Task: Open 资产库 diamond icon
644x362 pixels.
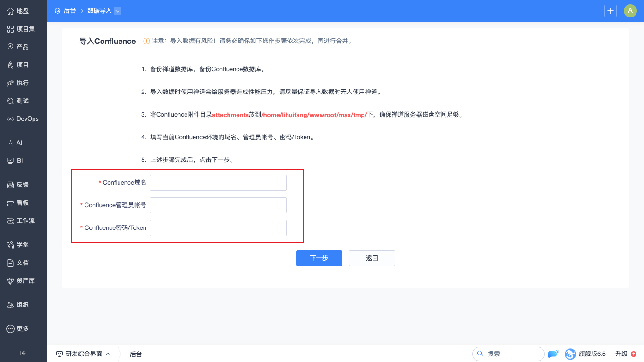Action: click(10, 280)
